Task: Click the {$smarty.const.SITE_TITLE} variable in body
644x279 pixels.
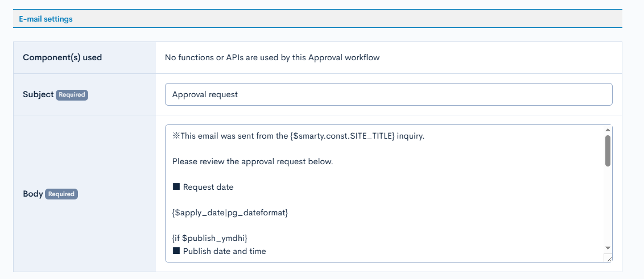Action: coord(342,136)
